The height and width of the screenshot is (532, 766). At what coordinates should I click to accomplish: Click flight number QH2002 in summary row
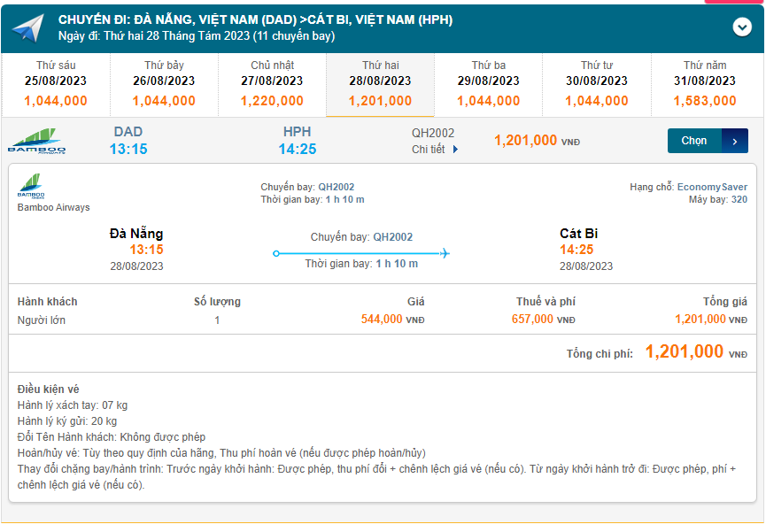click(x=433, y=133)
